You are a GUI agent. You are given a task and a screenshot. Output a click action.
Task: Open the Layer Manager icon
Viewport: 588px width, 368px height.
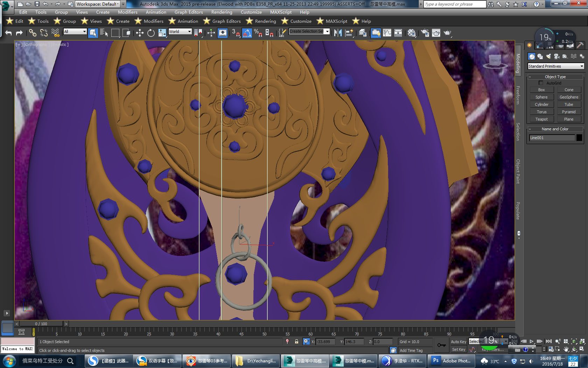(363, 33)
